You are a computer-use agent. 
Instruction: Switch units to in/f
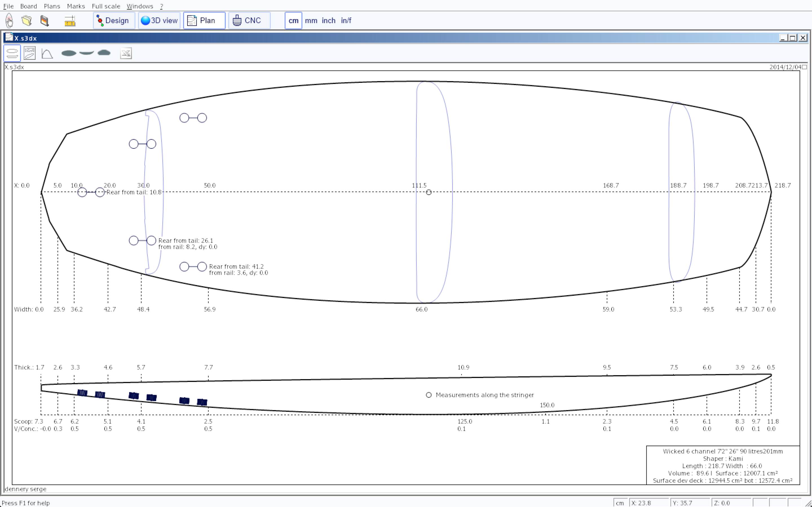(x=346, y=21)
